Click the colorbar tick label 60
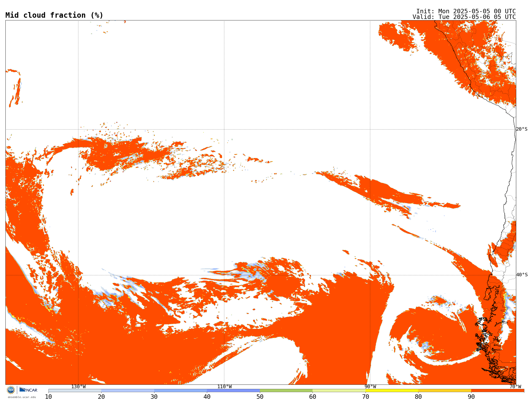532x400 pixels. point(313,397)
